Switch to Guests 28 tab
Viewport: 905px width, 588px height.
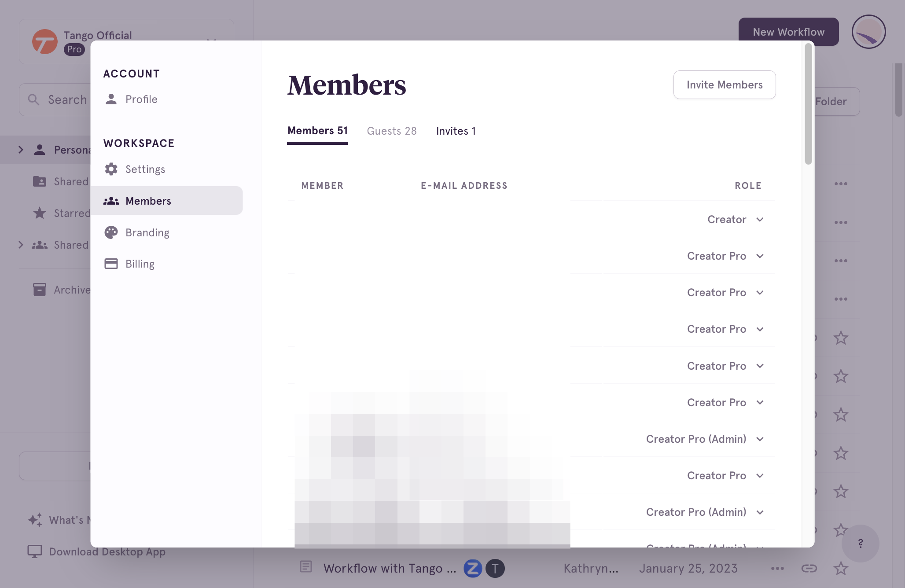391,131
